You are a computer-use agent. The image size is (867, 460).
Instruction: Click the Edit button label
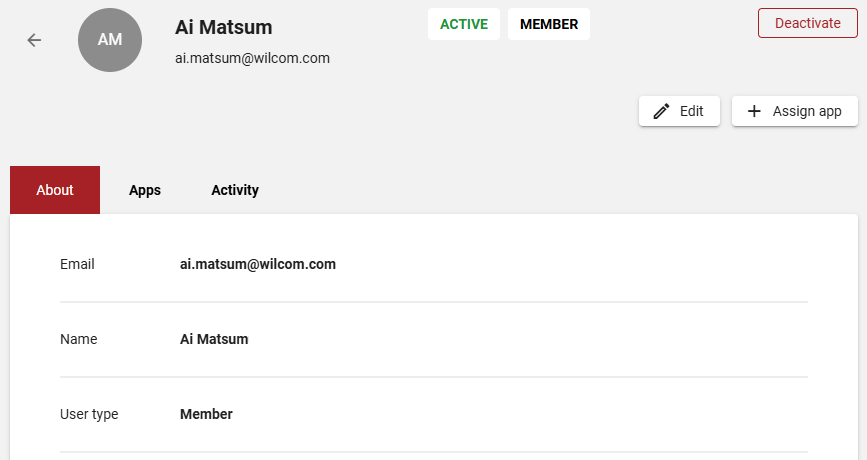pyautogui.click(x=692, y=111)
